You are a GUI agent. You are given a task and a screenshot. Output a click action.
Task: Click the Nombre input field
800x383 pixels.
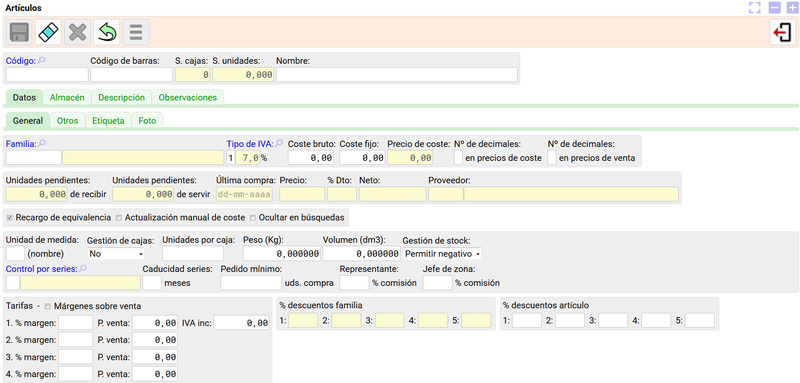(x=397, y=75)
